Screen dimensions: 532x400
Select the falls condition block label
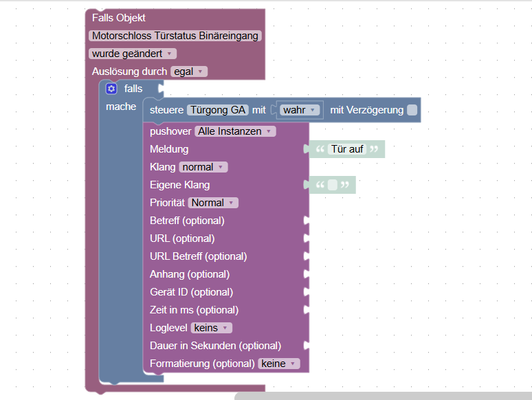pyautogui.click(x=133, y=89)
